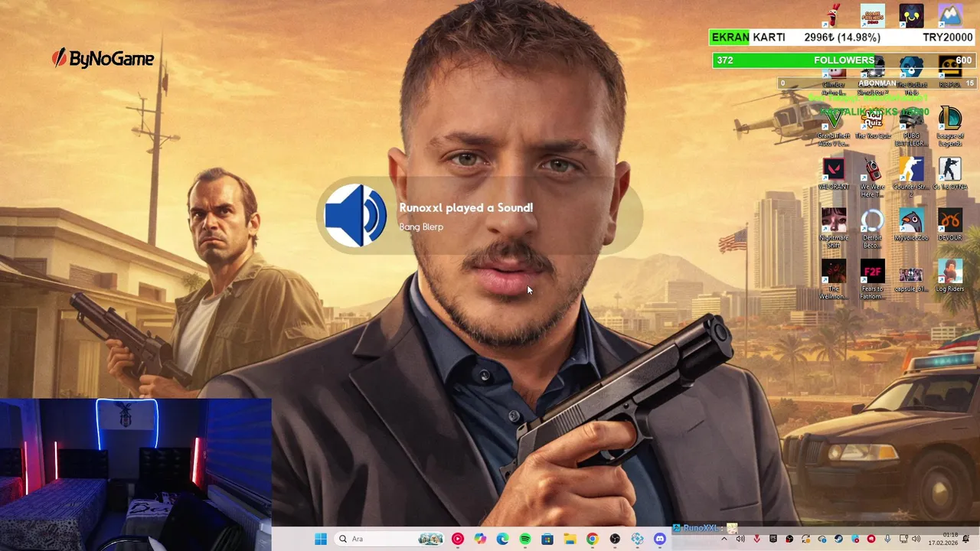Launch The You Quiz desktop shortcut
Screen dimensions: 980x551
click(873, 124)
